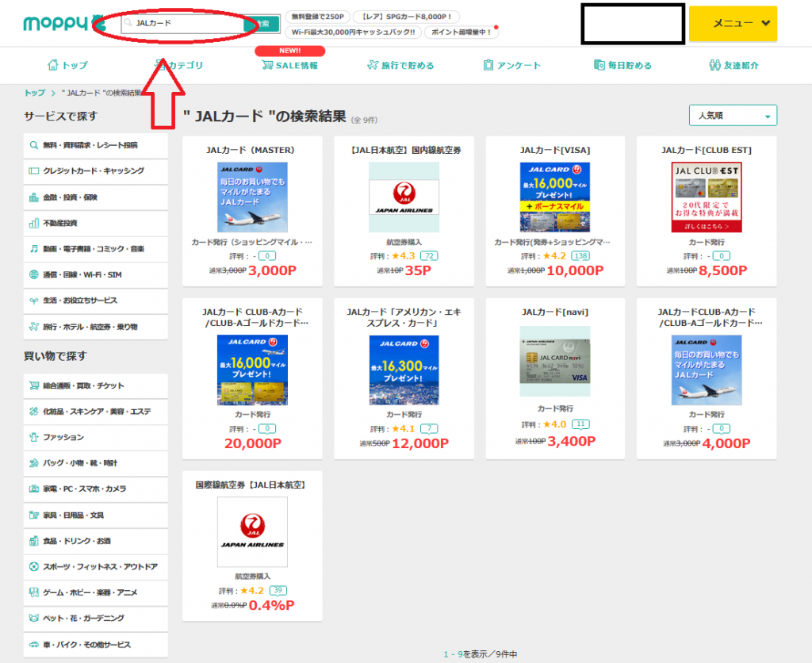Click the building icon for 金融・投資・保険
The height and width of the screenshot is (663, 812).
[33, 197]
